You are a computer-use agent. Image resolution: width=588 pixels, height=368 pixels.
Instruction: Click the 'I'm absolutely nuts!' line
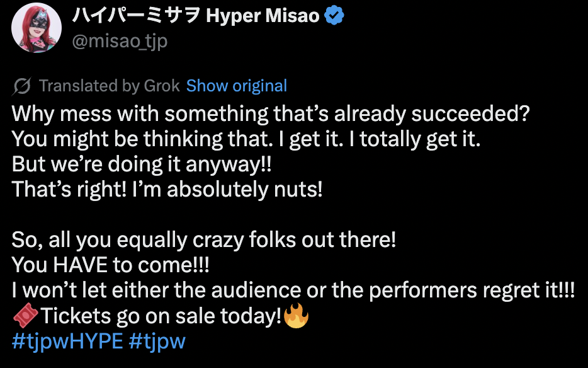click(167, 190)
